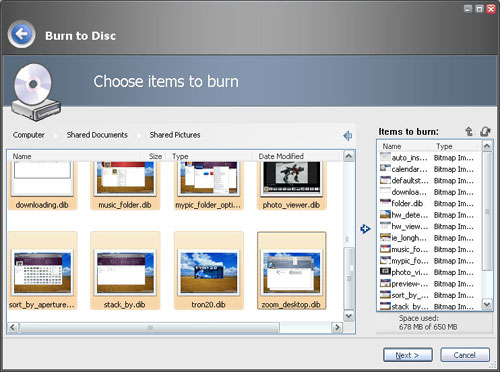500x372 pixels.
Task: Select the defaultst file icon in burn list
Action: click(x=385, y=180)
